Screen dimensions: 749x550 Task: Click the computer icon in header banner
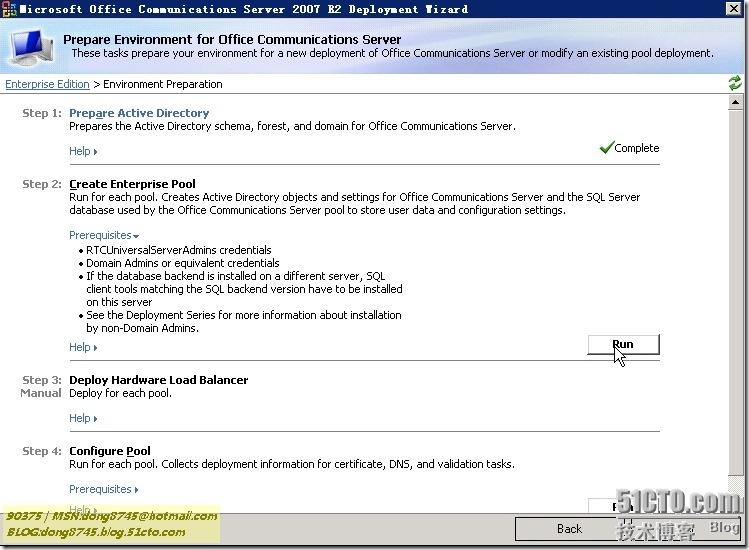coord(32,47)
